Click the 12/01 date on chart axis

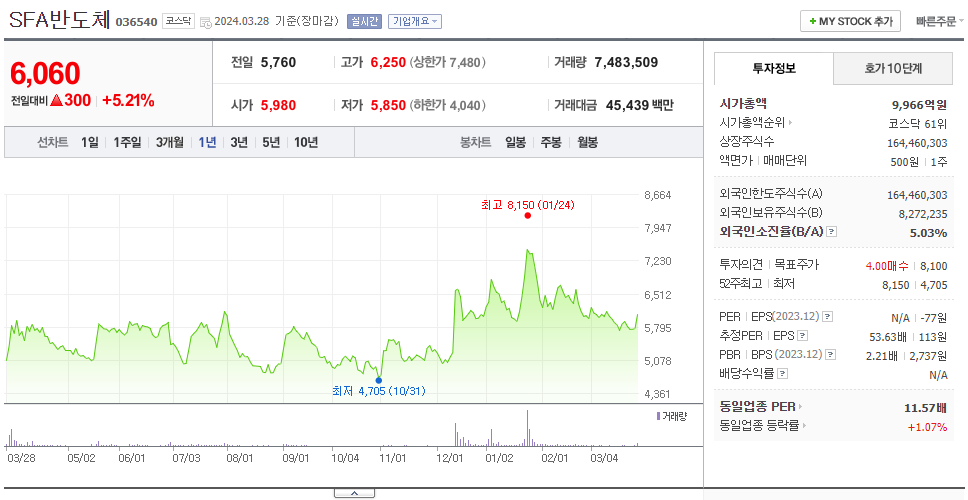click(x=449, y=459)
